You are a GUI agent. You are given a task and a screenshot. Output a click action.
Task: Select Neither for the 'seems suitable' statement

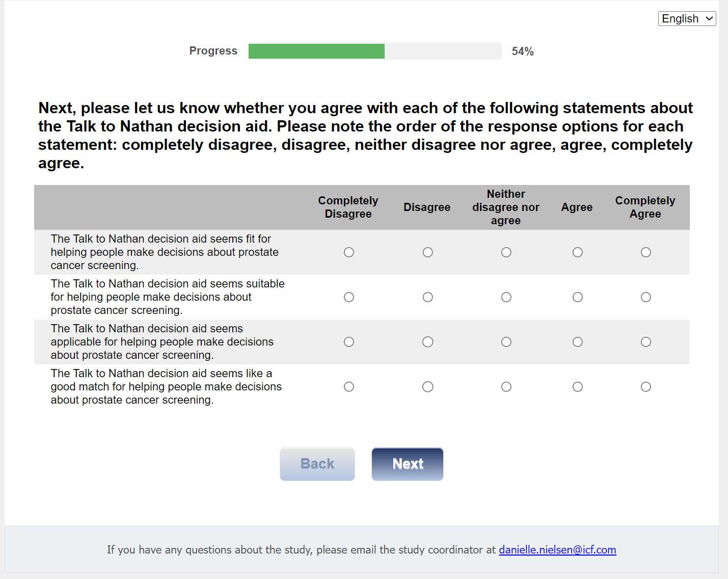(506, 297)
